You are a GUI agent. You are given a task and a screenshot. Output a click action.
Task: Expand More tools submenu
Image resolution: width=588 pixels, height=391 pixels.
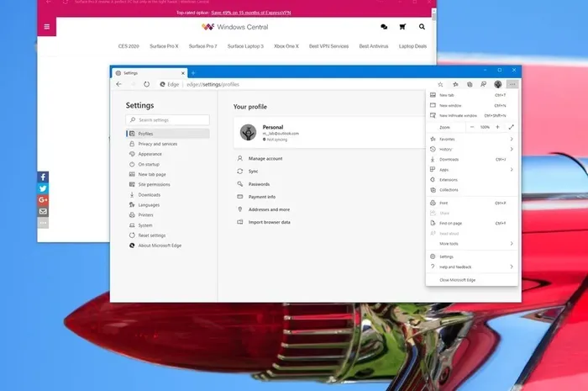[x=472, y=244]
